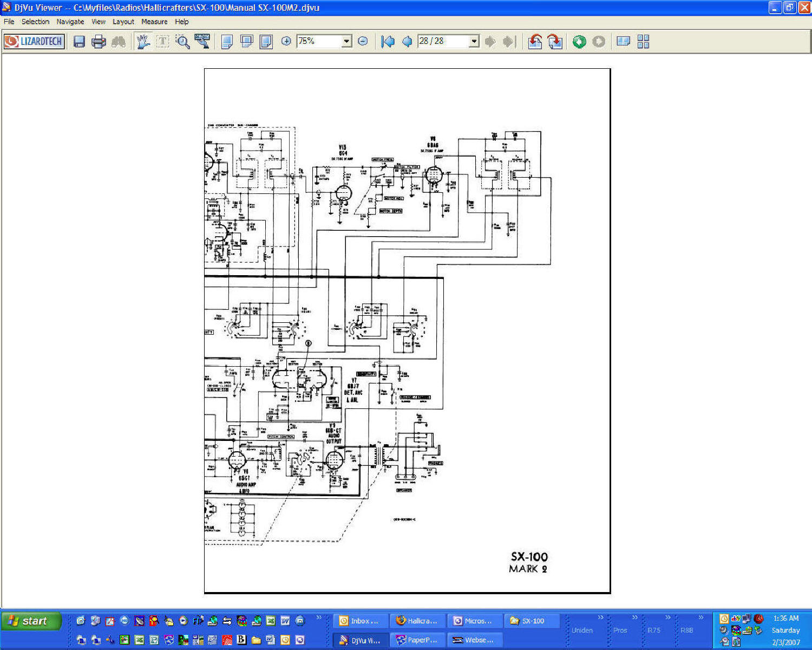The width and height of the screenshot is (812, 650).
Task: Open the Selection menu
Action: click(x=35, y=22)
